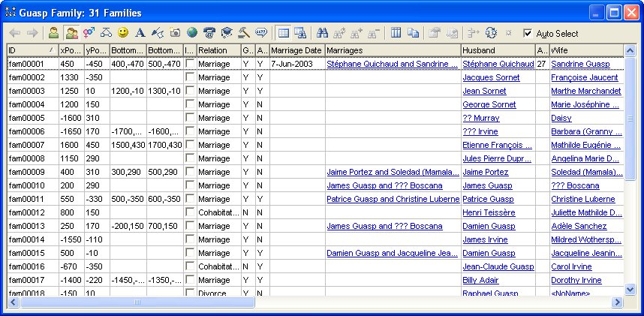Open the smiley face toolbar icon
This screenshot has height=316, width=644.
123,33
